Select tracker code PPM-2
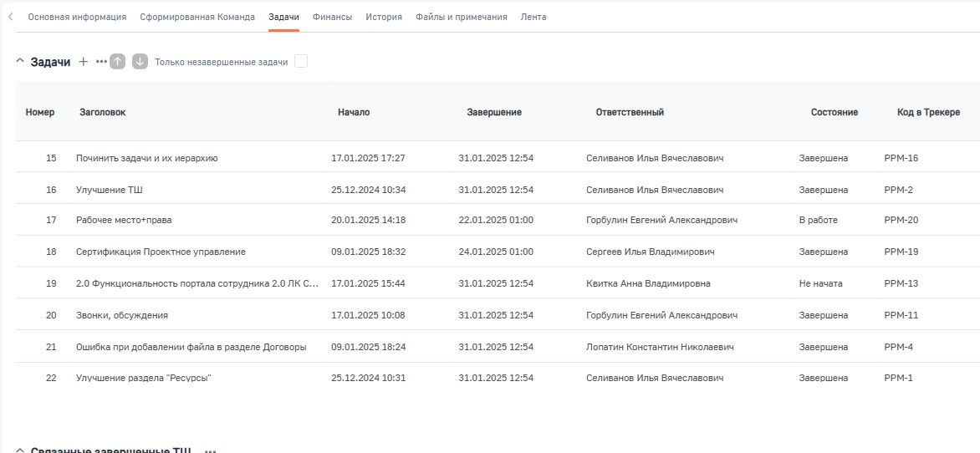 click(x=899, y=190)
